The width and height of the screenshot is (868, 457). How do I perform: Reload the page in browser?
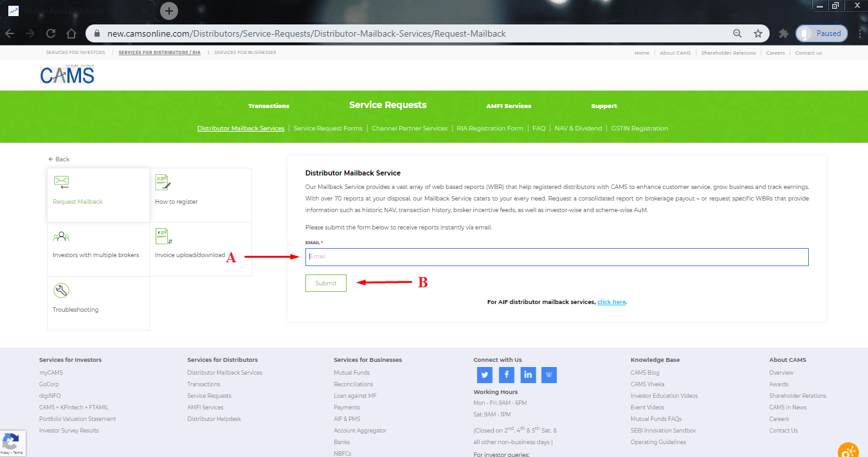click(x=51, y=33)
